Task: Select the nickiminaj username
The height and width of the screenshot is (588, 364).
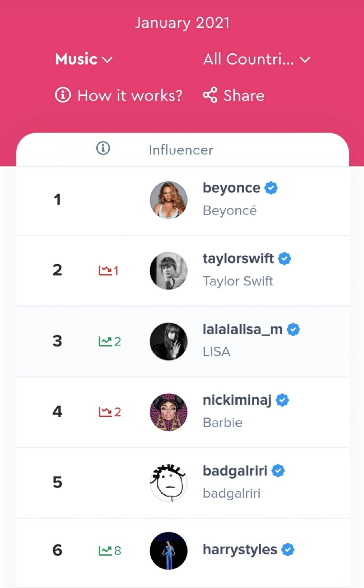Action: [x=237, y=400]
